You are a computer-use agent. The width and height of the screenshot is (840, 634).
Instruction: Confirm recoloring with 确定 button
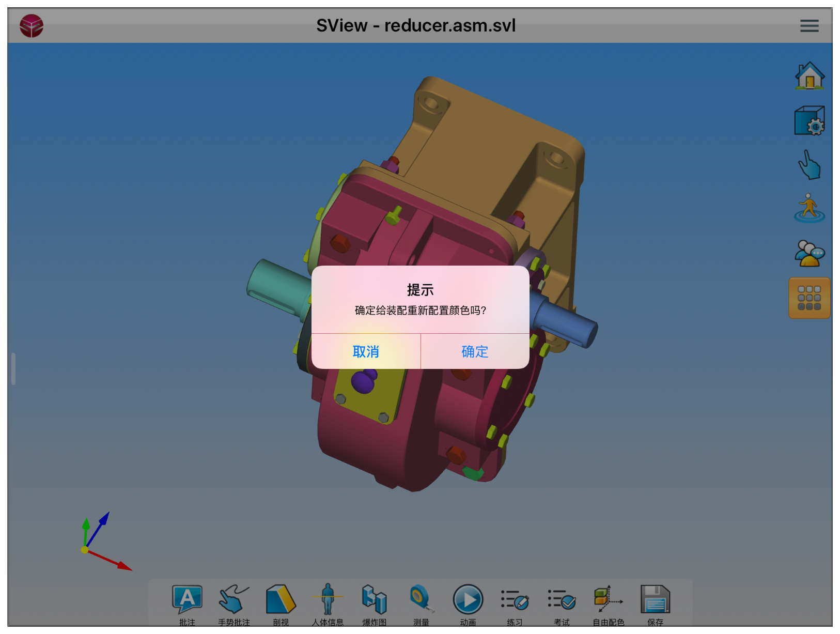[x=475, y=351]
